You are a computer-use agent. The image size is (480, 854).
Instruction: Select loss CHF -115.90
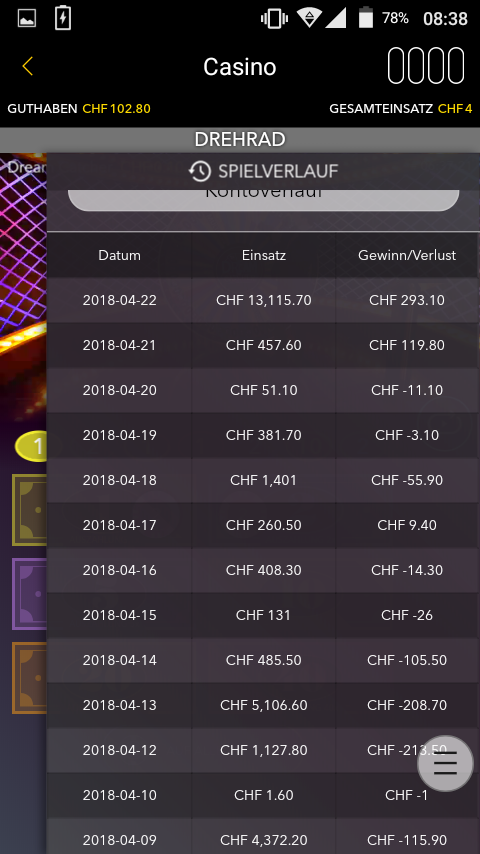click(x=407, y=840)
